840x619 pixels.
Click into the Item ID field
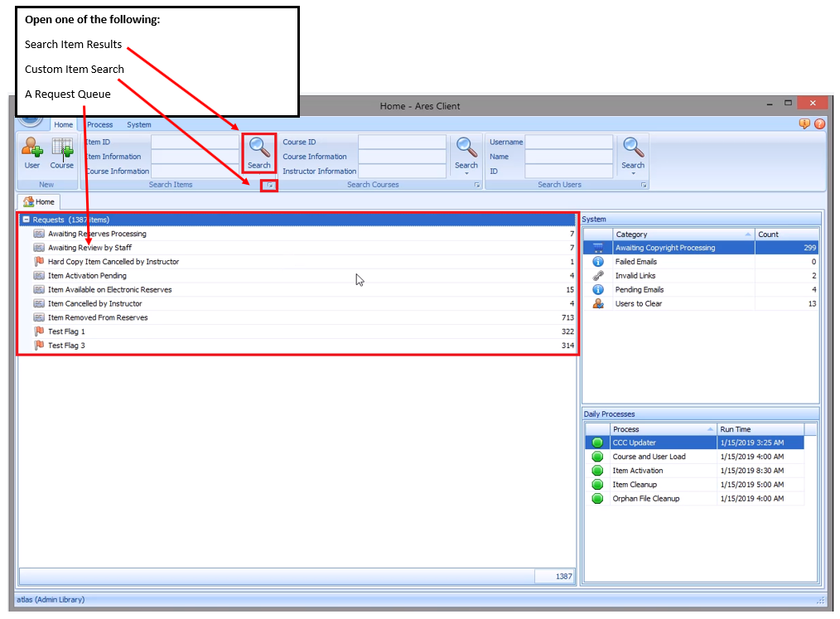(195, 143)
